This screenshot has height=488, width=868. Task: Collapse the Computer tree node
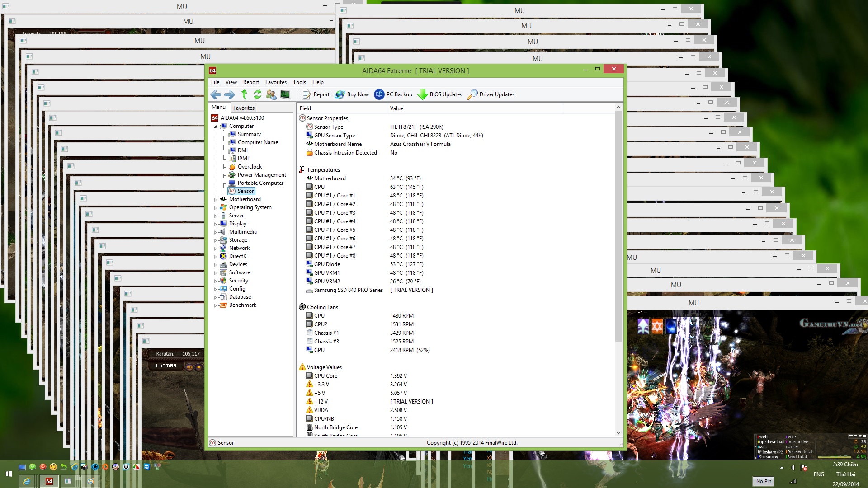click(216, 126)
